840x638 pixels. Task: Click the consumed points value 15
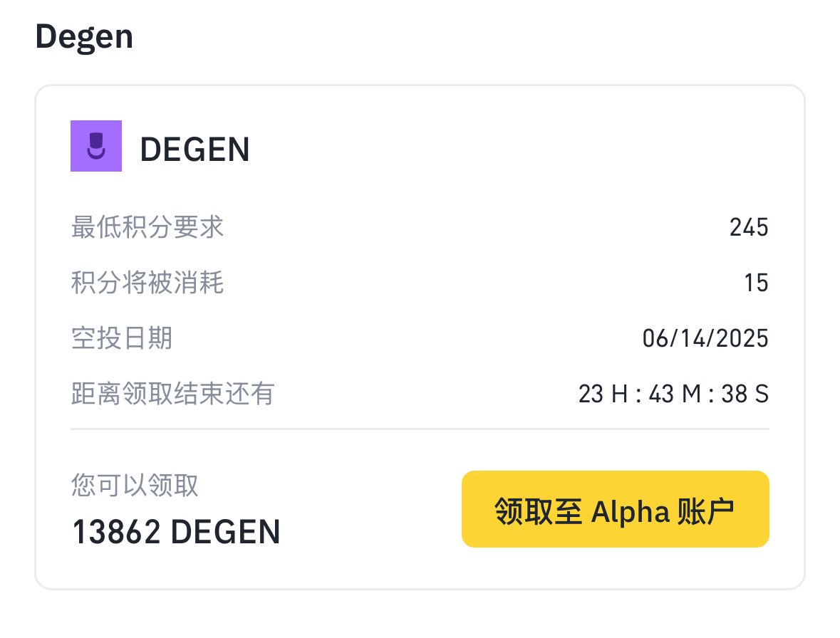pyautogui.click(x=756, y=283)
